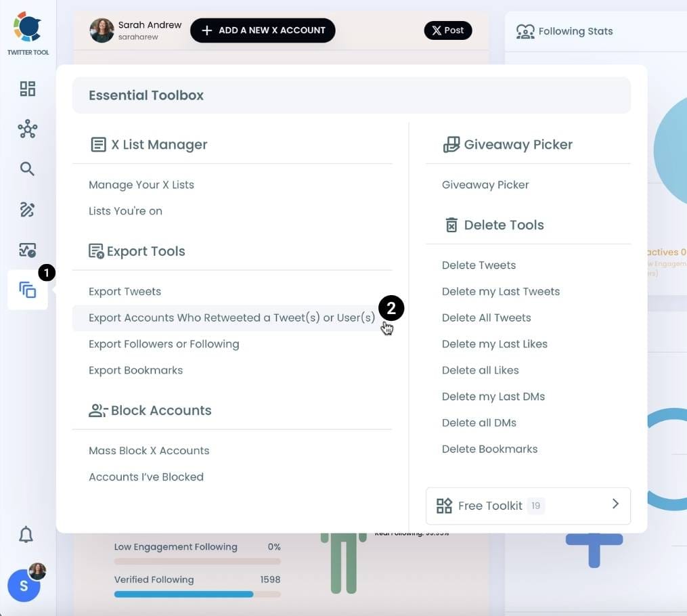Open the search icon in the sidebar
The height and width of the screenshot is (616, 687).
click(27, 169)
